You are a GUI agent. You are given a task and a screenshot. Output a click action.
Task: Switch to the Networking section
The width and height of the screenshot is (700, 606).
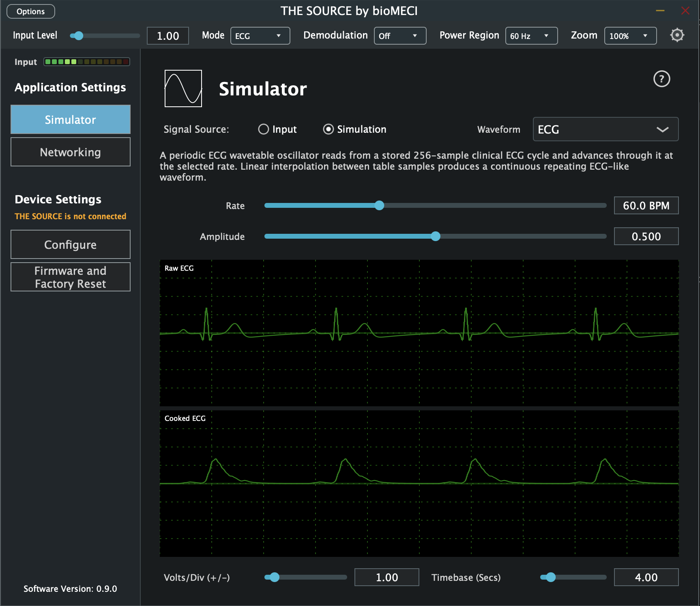pyautogui.click(x=71, y=152)
